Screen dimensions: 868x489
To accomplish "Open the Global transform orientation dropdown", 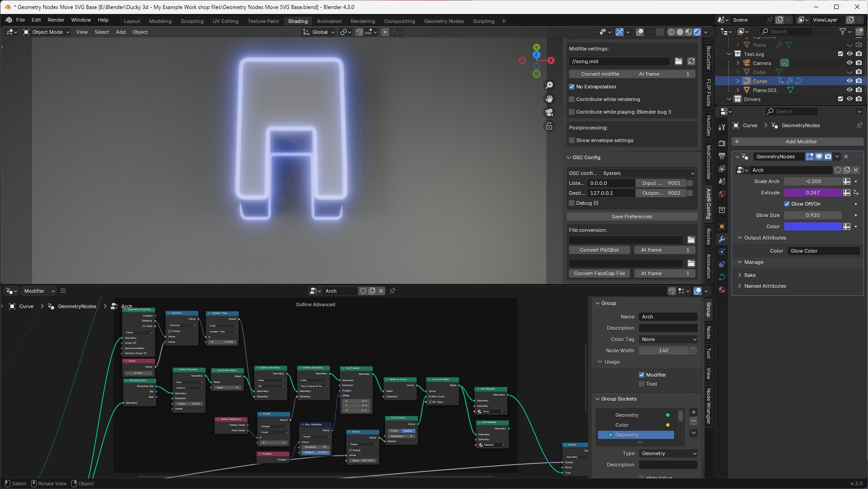I will [319, 32].
